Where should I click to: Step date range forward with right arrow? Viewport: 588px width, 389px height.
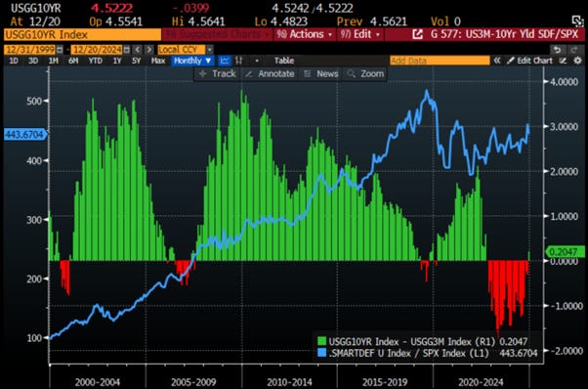tap(149, 50)
